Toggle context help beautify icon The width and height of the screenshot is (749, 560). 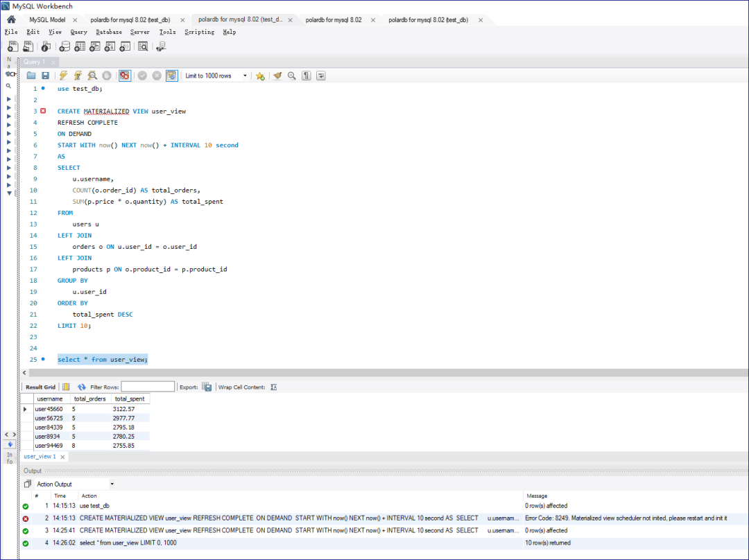[x=276, y=75]
